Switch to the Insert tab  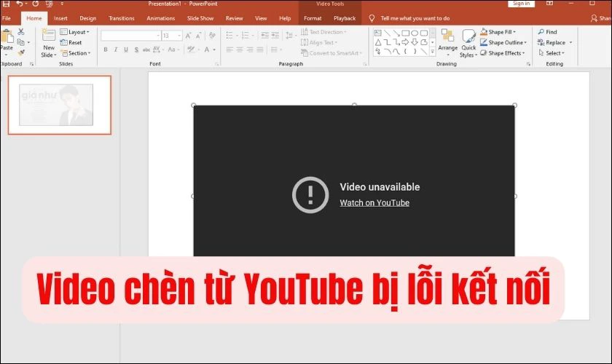60,18
